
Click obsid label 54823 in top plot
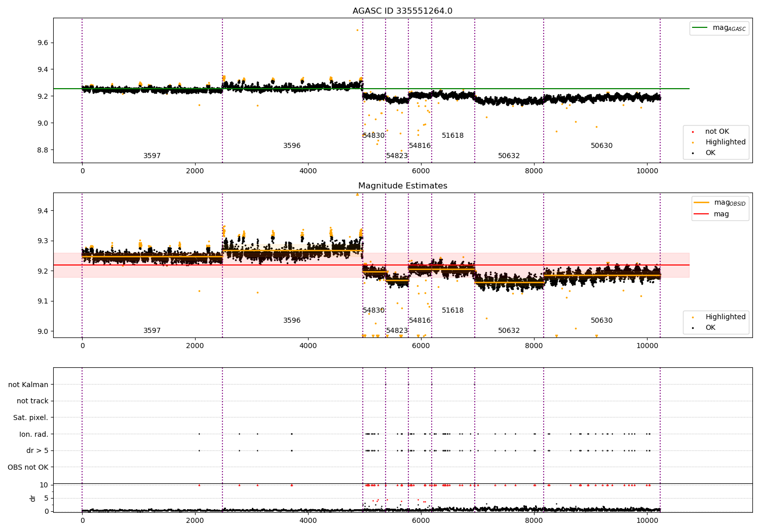click(x=397, y=156)
